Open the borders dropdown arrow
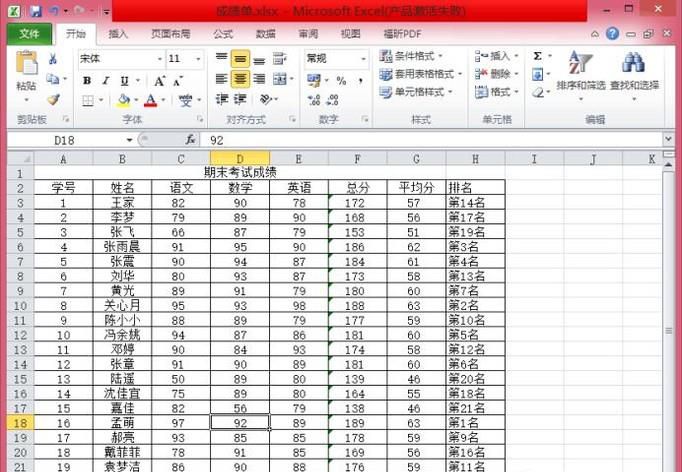The height and width of the screenshot is (472, 682). [x=101, y=100]
